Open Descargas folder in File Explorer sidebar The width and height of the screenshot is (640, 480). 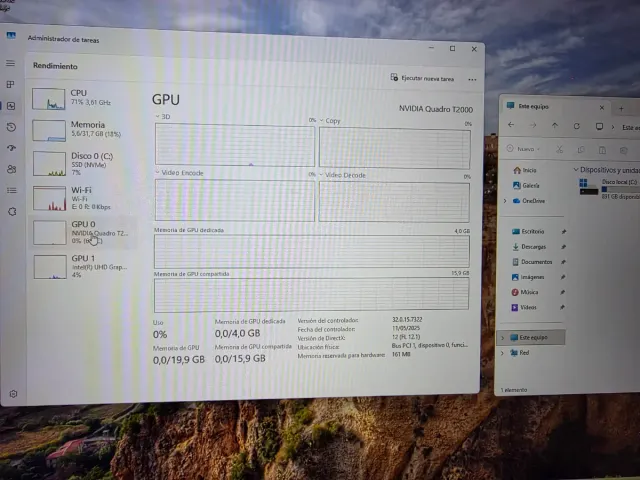(533, 246)
